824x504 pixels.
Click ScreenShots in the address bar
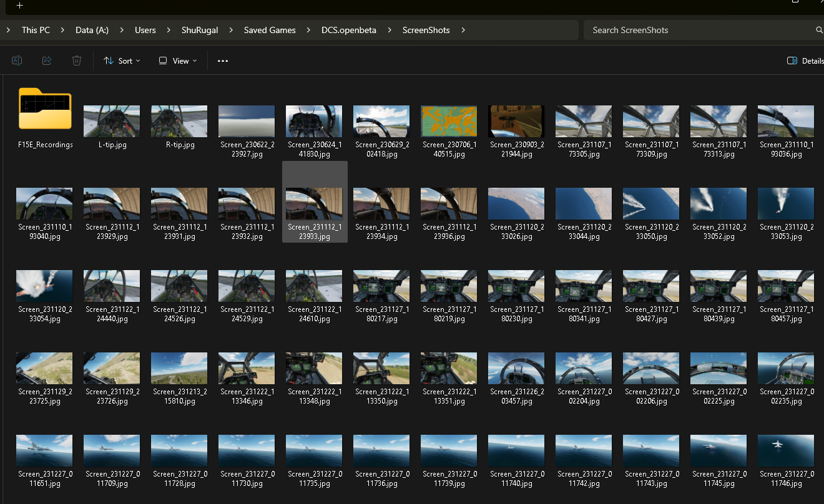coord(426,30)
